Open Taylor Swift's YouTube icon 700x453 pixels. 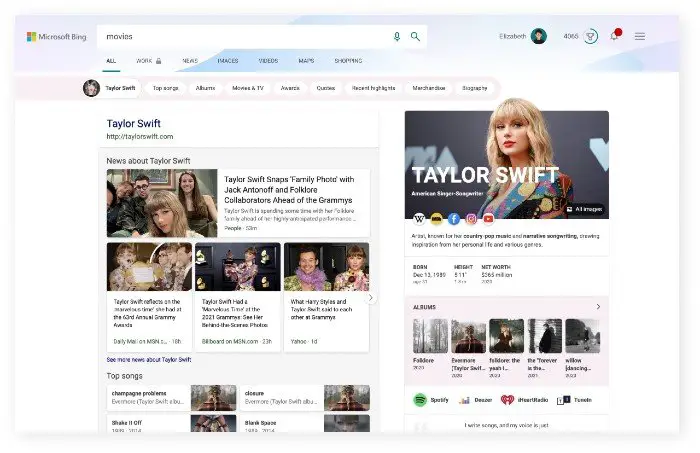(488, 219)
